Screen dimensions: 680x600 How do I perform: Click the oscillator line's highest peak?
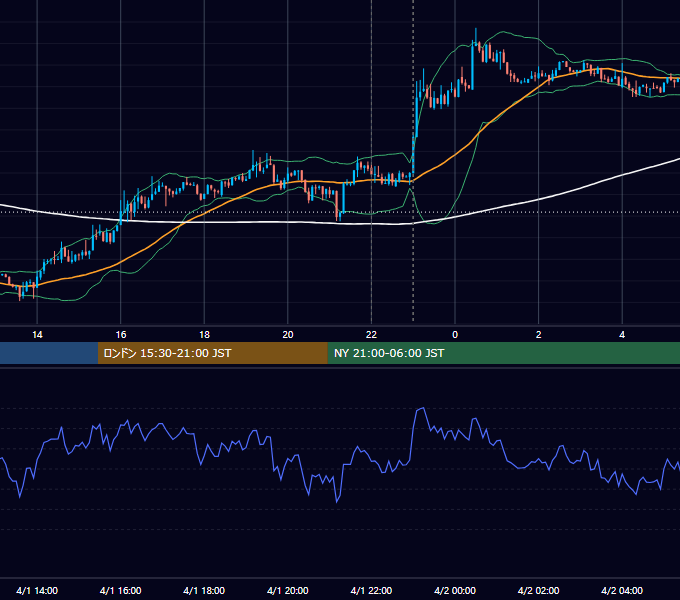click(422, 408)
